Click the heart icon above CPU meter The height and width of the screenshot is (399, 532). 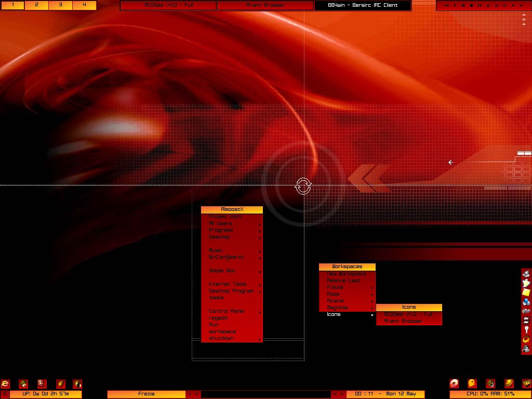(x=526, y=384)
